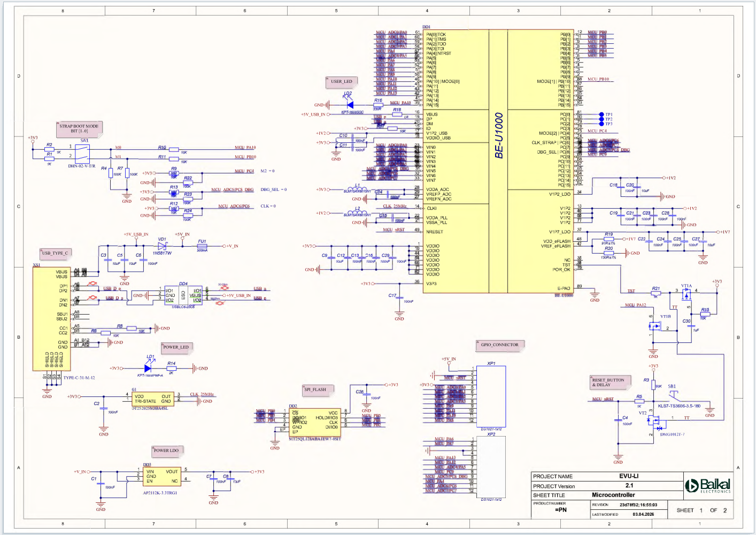This screenshot has height=535, width=756.
Task: Select the FU1 fuse symbol
Action: [x=202, y=246]
